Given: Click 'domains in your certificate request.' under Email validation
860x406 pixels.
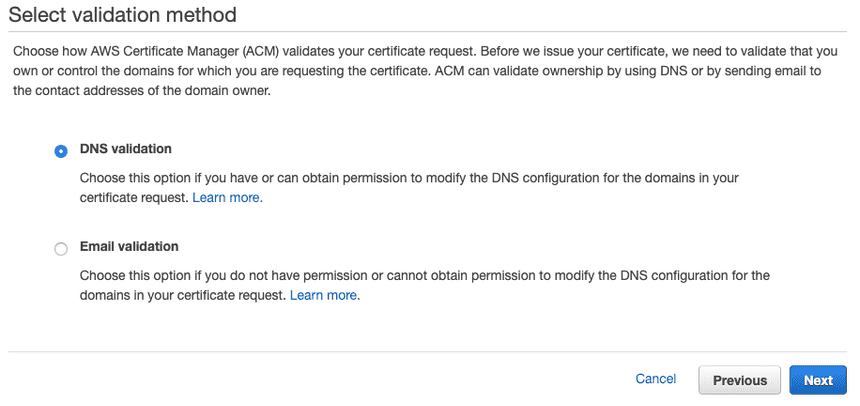Looking at the screenshot, I should (x=183, y=295).
